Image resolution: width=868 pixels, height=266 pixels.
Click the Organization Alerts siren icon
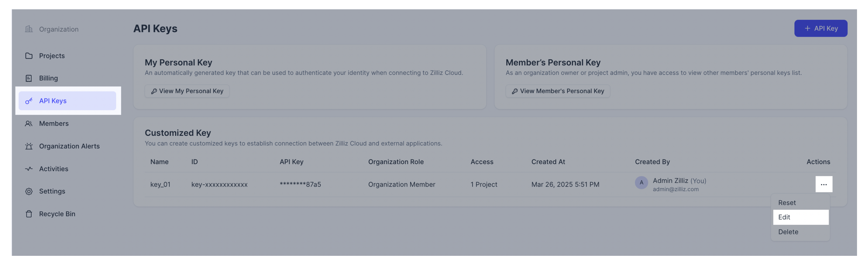(x=29, y=146)
